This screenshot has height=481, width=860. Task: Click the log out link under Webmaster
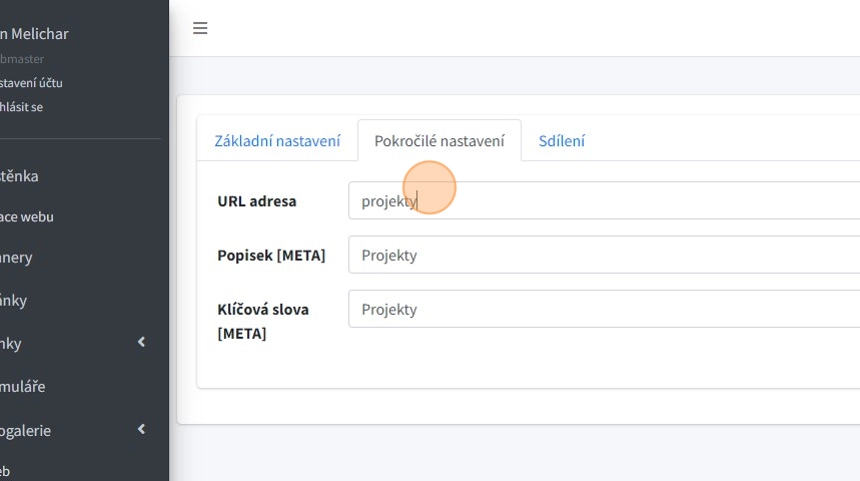[x=22, y=107]
